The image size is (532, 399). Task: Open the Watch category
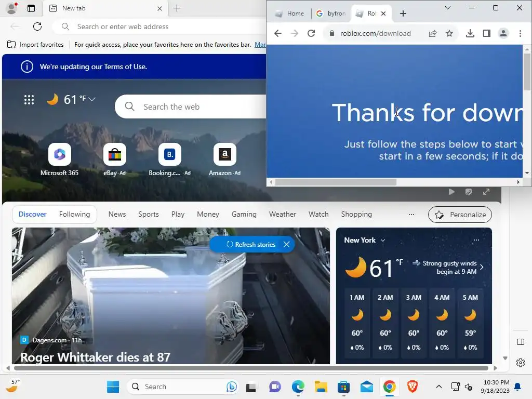point(318,214)
